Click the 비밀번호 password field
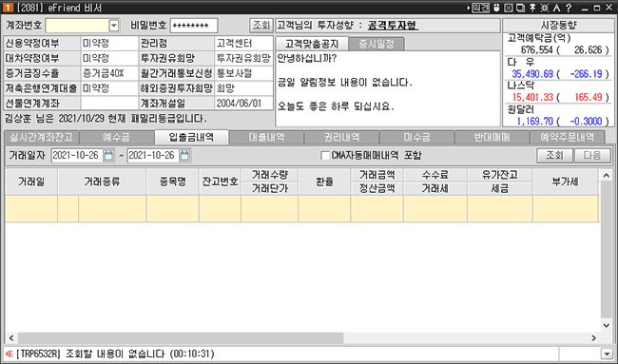 click(x=194, y=26)
